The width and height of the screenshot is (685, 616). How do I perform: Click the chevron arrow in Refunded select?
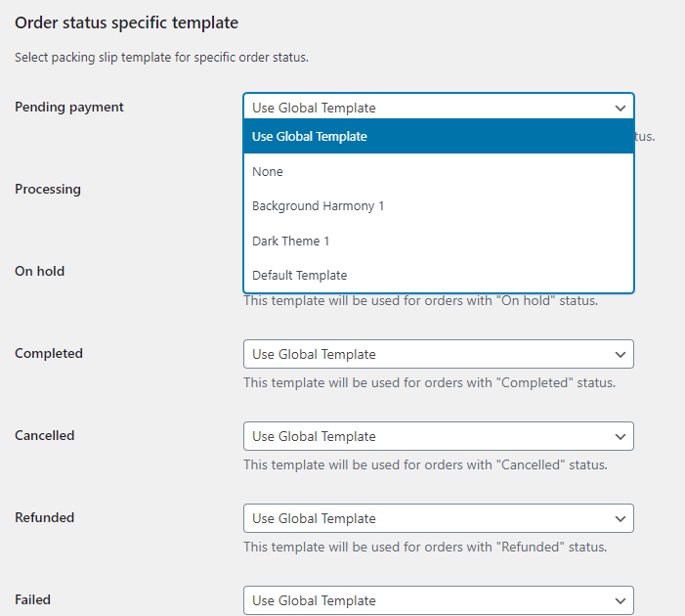click(620, 518)
